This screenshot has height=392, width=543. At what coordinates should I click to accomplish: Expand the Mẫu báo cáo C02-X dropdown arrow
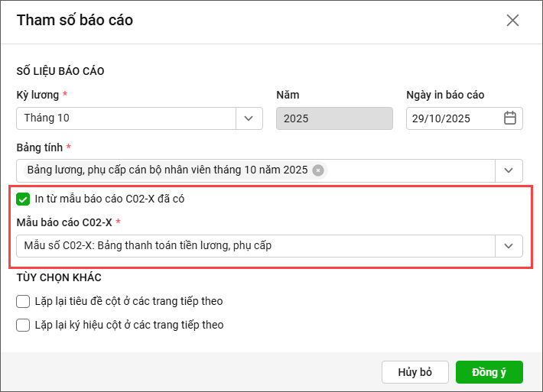(509, 245)
